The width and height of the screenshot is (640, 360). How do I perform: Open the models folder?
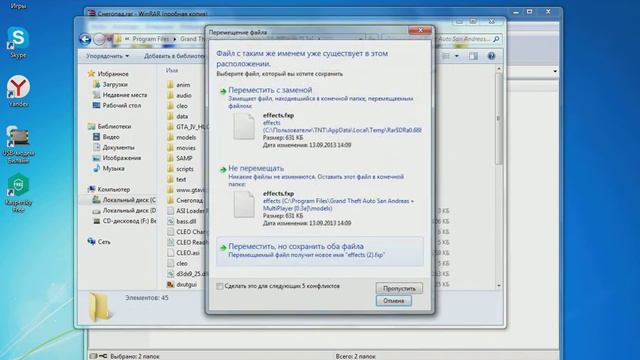(181, 138)
